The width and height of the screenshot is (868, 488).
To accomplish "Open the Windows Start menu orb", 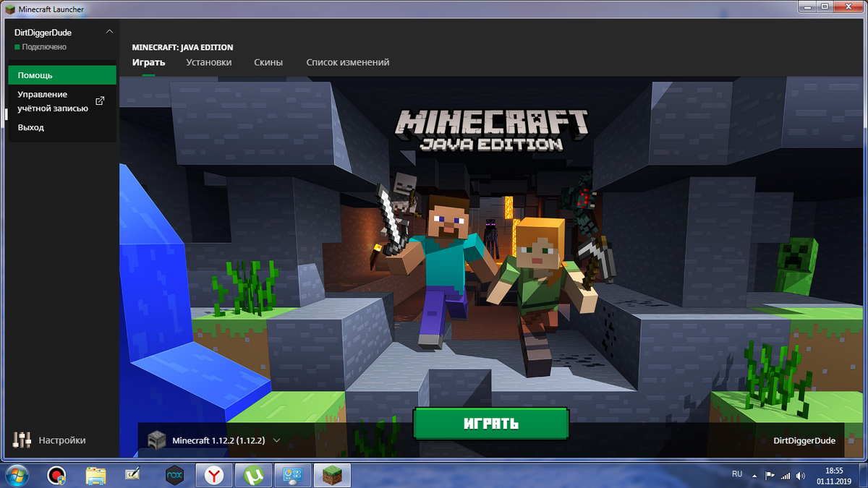I will pyautogui.click(x=16, y=475).
